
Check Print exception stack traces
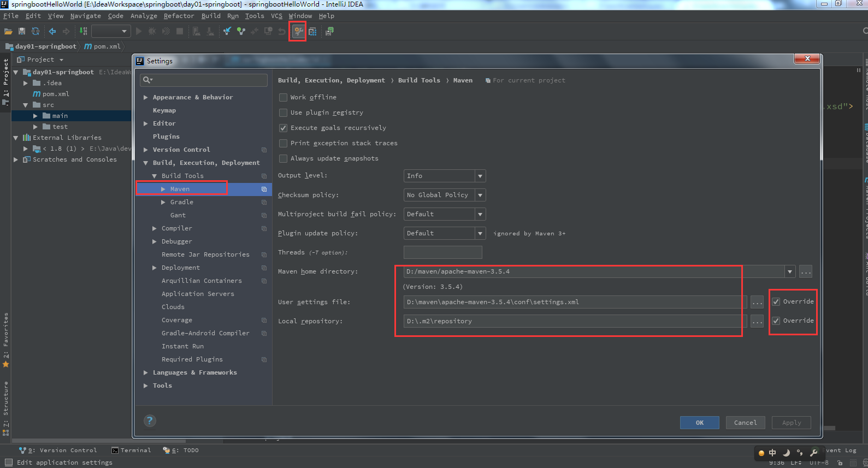283,143
